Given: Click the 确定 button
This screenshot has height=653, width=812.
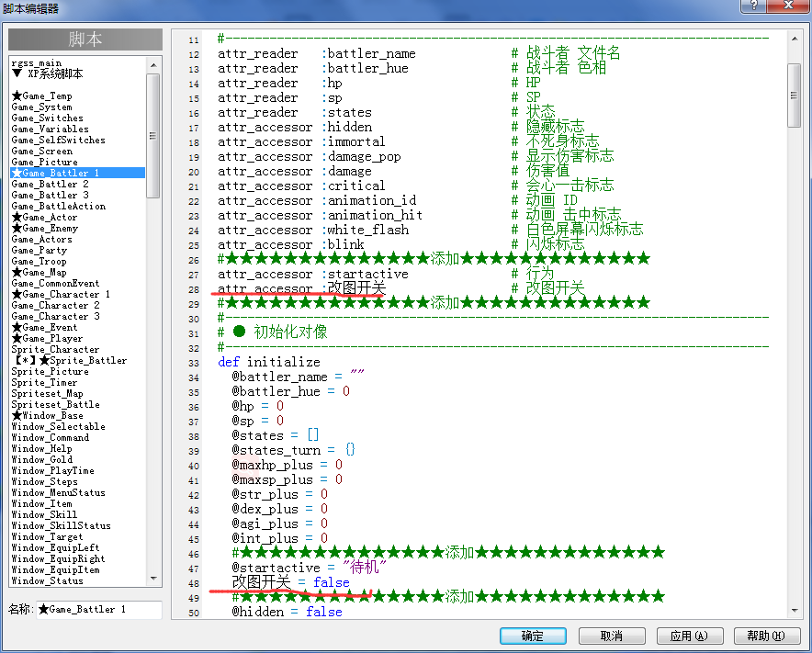Looking at the screenshot, I should (533, 636).
